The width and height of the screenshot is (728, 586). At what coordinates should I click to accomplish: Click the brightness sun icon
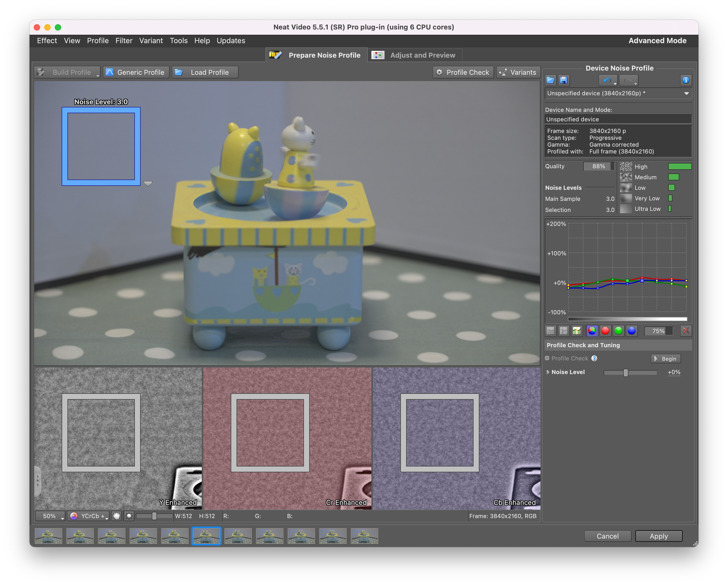pyautogui.click(x=129, y=516)
